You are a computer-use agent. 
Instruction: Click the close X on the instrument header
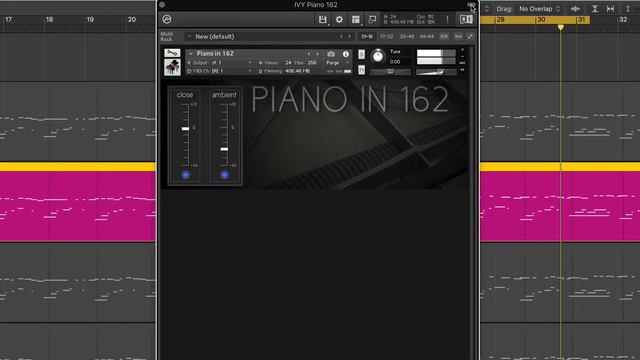click(462, 50)
